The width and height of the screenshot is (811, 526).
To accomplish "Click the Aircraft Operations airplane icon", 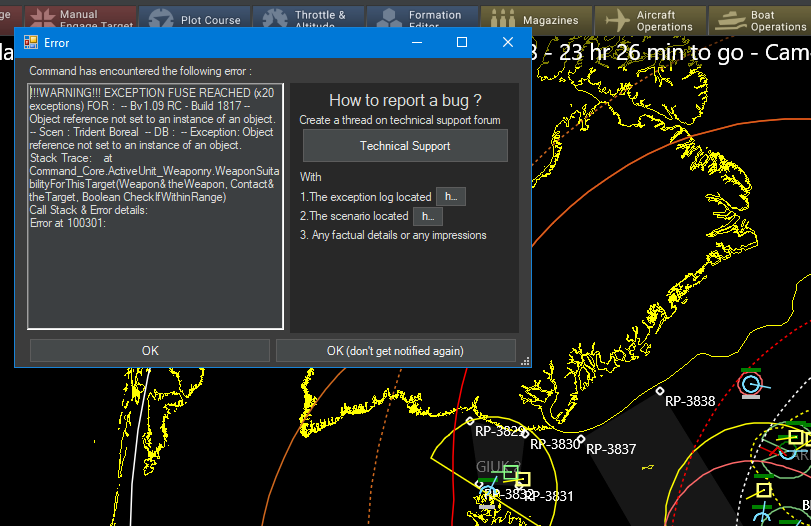I will (x=618, y=20).
